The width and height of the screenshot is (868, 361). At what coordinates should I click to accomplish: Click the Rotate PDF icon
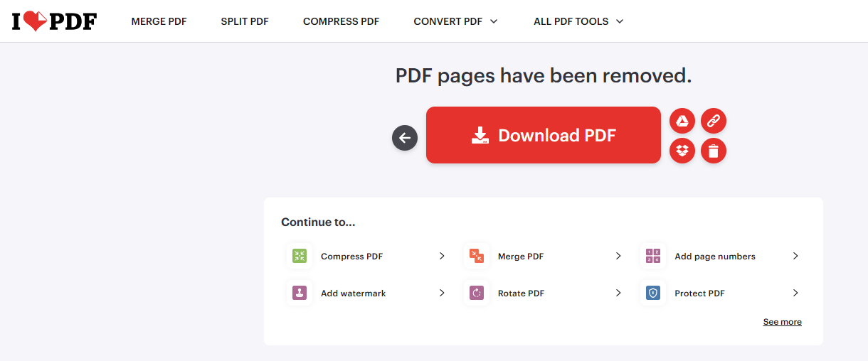click(477, 293)
